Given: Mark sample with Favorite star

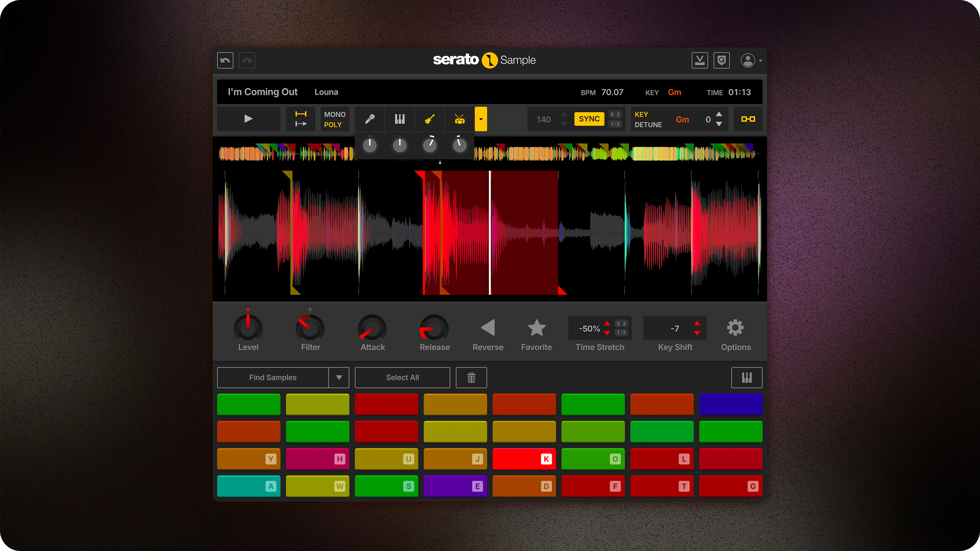Looking at the screenshot, I should pos(536,328).
